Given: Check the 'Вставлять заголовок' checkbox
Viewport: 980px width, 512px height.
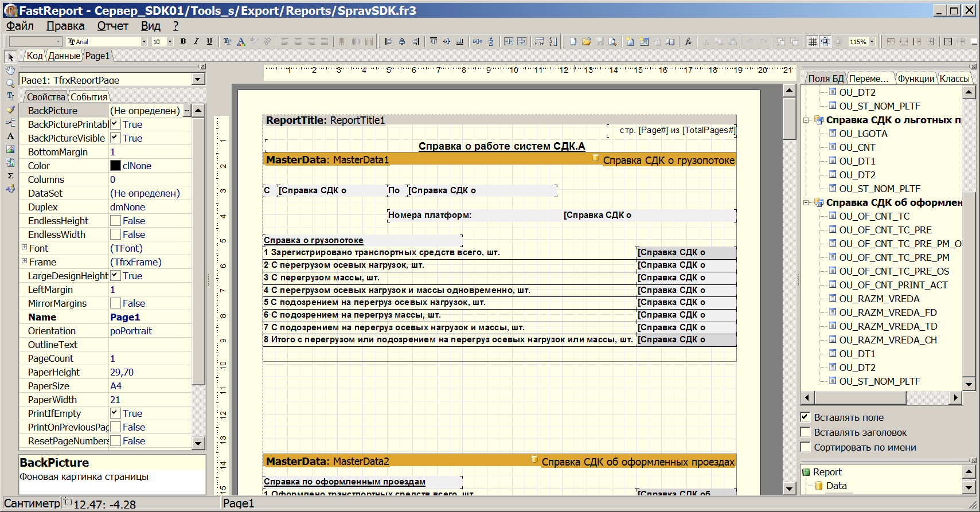Looking at the screenshot, I should (x=805, y=432).
